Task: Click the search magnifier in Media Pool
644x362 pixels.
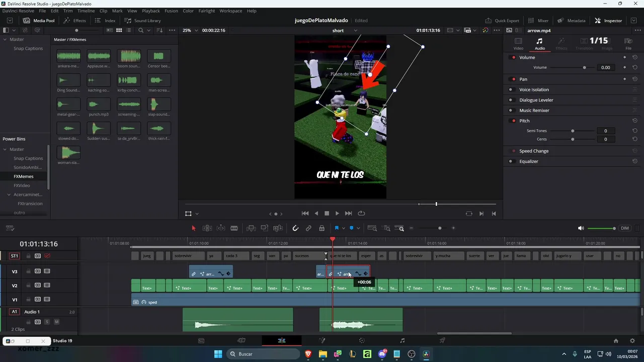Action: click(x=141, y=30)
